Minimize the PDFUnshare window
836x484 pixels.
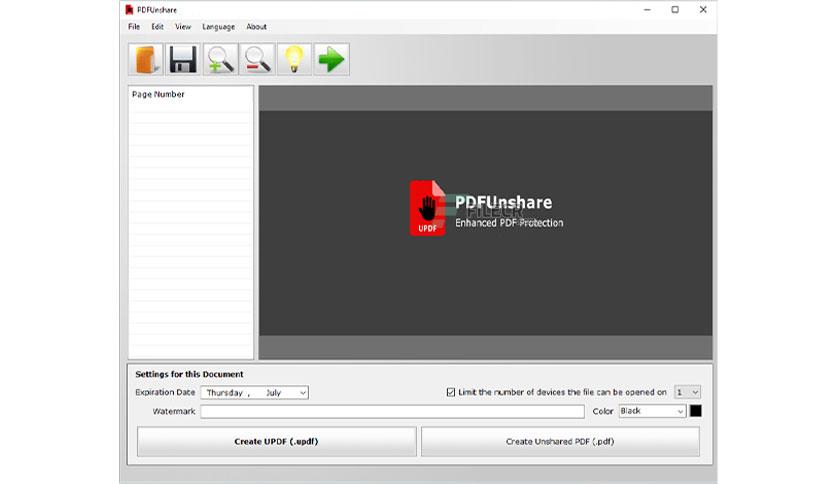tap(647, 10)
